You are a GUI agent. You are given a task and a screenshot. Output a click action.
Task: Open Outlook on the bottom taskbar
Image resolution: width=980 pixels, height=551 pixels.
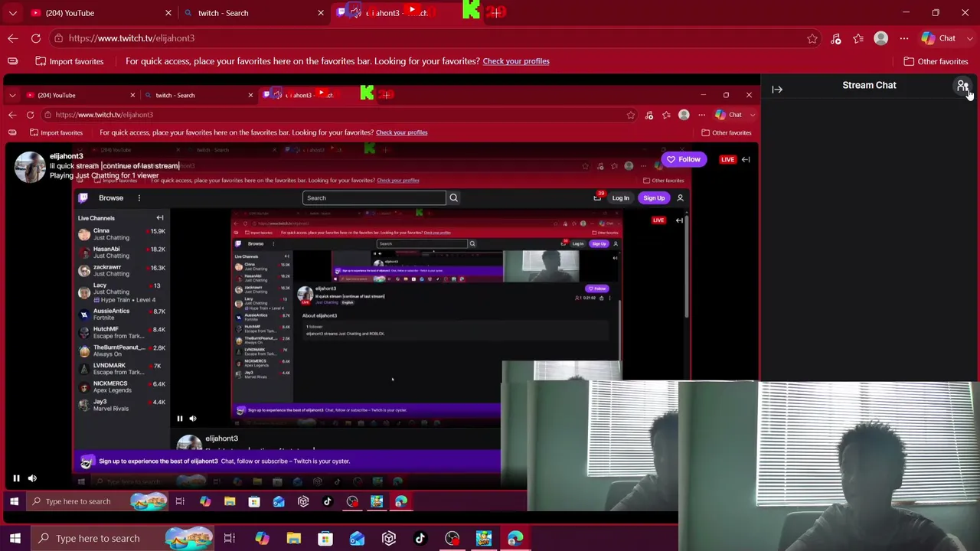(x=357, y=539)
